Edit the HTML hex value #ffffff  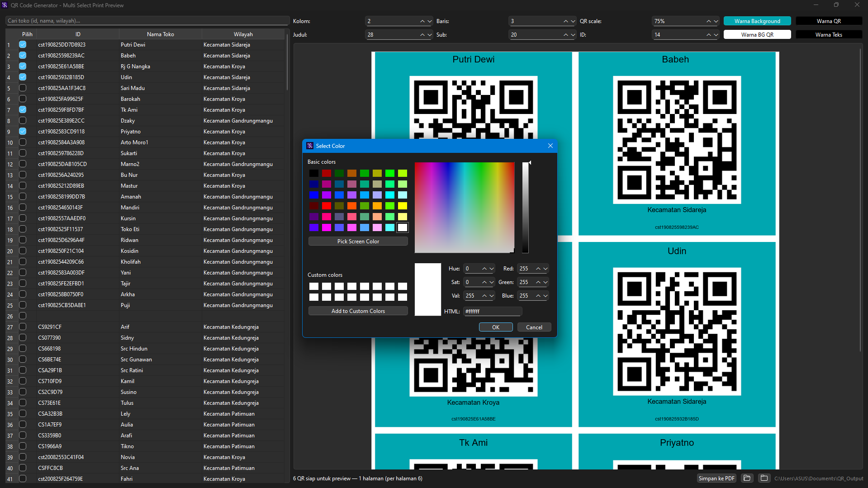click(x=493, y=311)
